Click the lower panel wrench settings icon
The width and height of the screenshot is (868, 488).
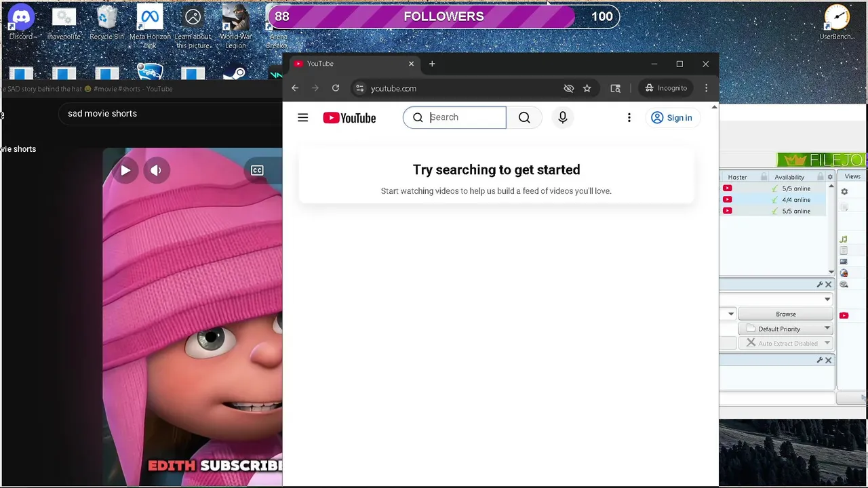pos(820,361)
